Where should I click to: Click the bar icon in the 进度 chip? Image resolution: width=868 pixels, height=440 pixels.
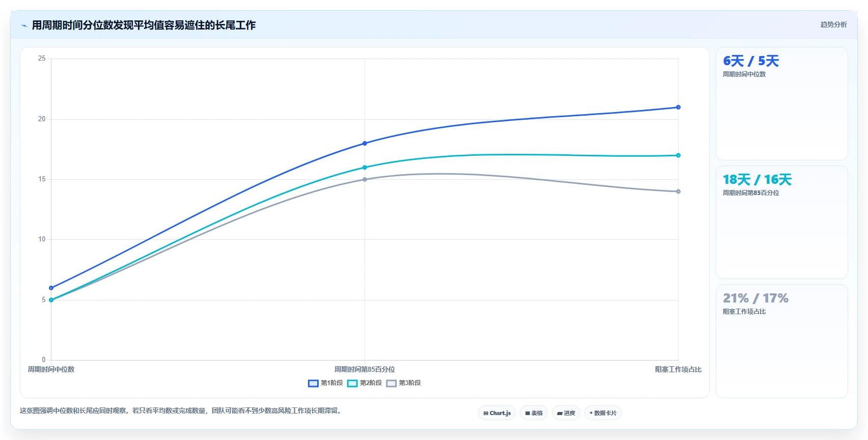559,414
